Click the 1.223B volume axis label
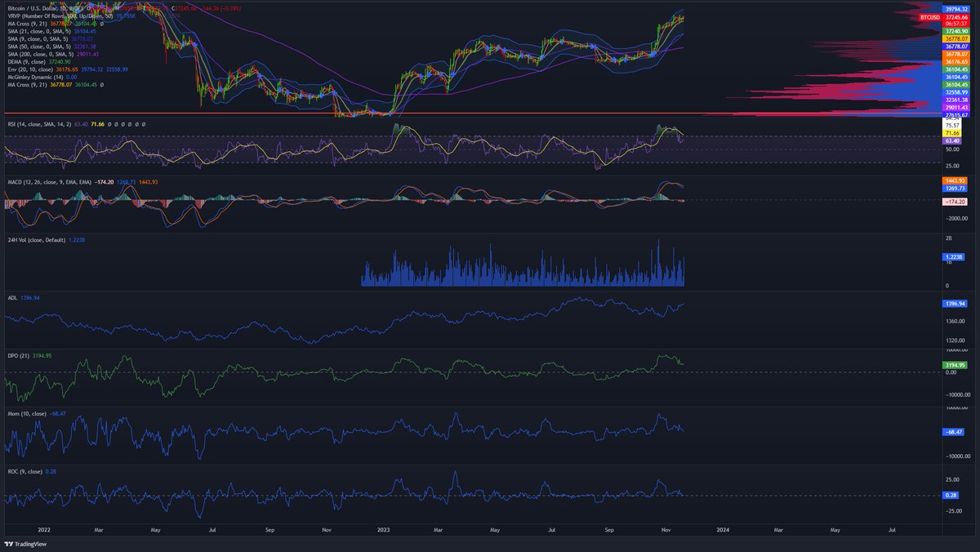The height and width of the screenshot is (552, 980). pos(954,256)
